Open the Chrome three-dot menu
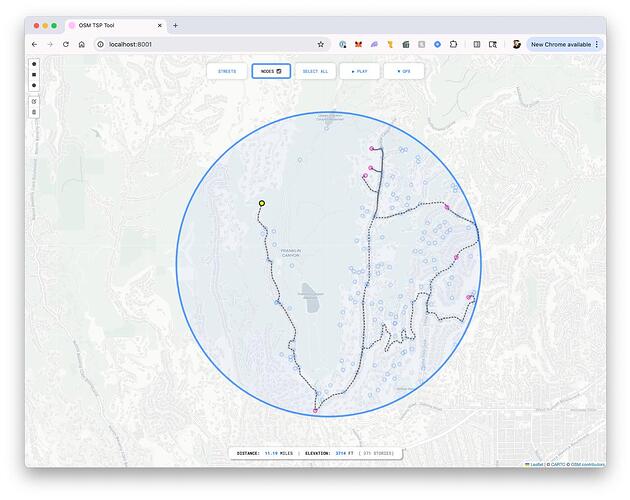Viewport: 630px width, 500px height. point(597,44)
